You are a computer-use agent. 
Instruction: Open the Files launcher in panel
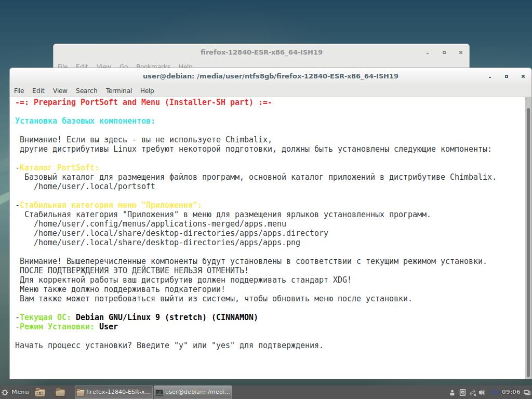pos(60,392)
